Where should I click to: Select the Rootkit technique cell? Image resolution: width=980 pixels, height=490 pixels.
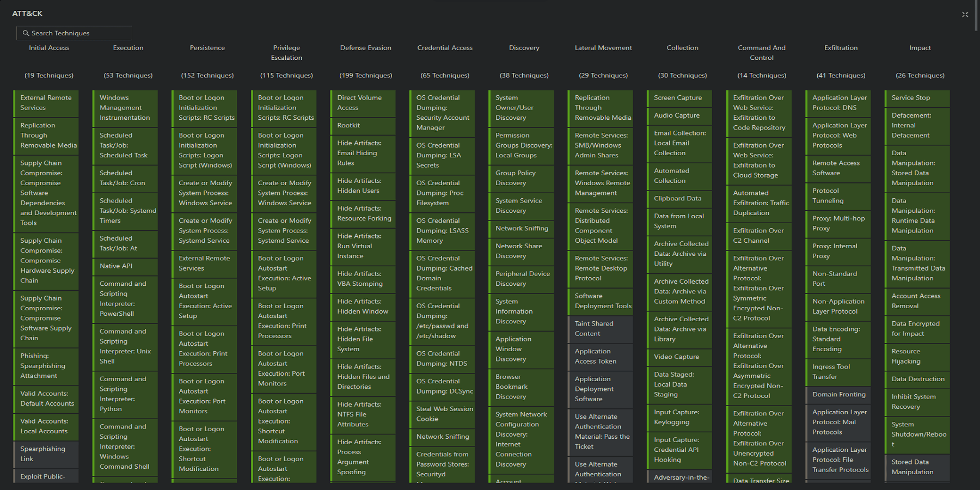363,126
